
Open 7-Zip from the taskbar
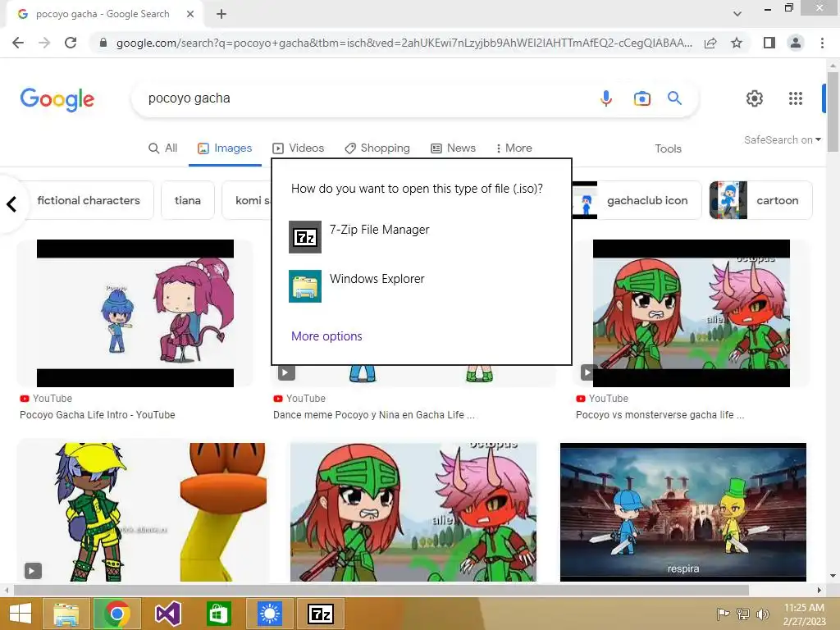(321, 614)
